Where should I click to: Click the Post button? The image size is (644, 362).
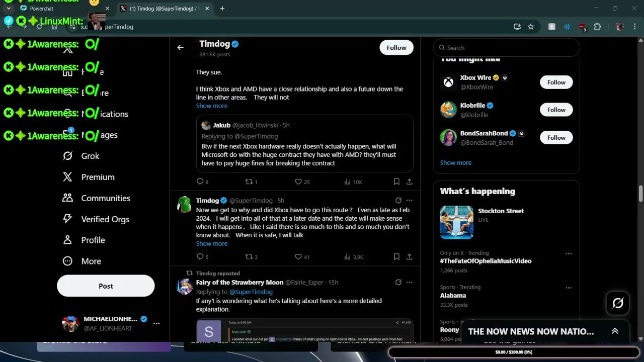pyautogui.click(x=106, y=286)
